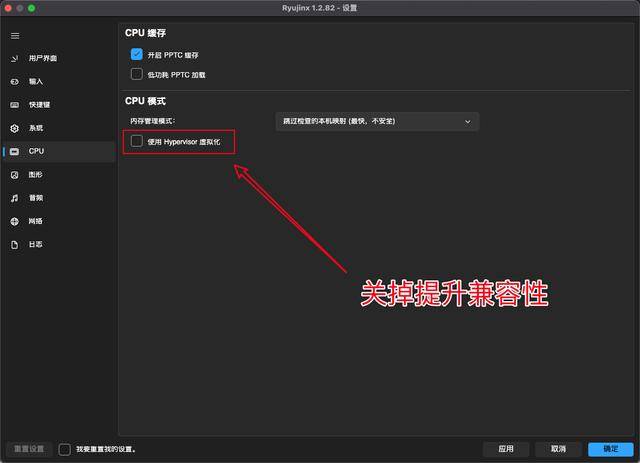Screen dimensions: 640x463
Task: Go to 系统 settings page
Action: tap(60, 128)
